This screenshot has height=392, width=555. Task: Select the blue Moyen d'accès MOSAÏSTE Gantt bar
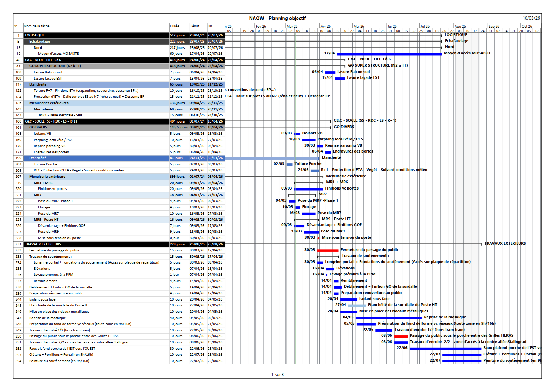(x=389, y=54)
